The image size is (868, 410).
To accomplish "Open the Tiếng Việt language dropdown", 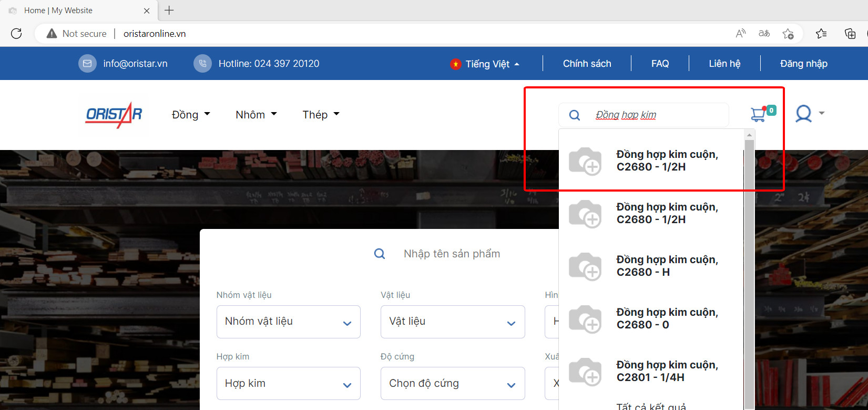I will click(485, 64).
